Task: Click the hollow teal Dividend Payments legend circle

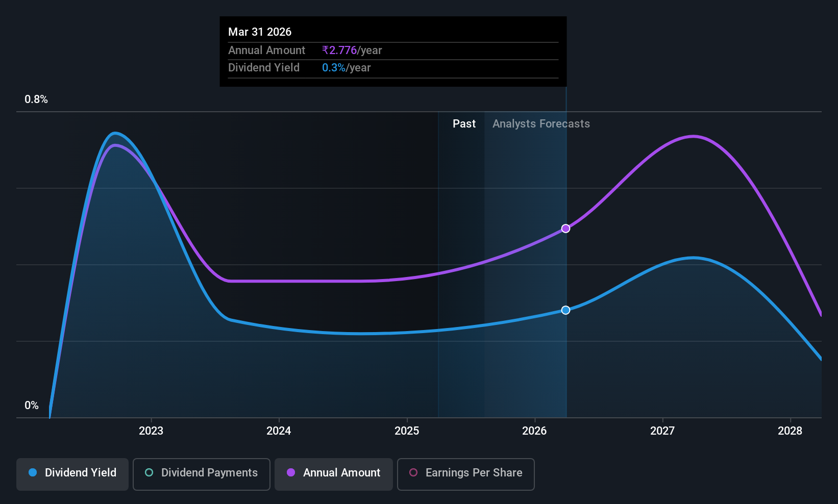Action: 149,472
